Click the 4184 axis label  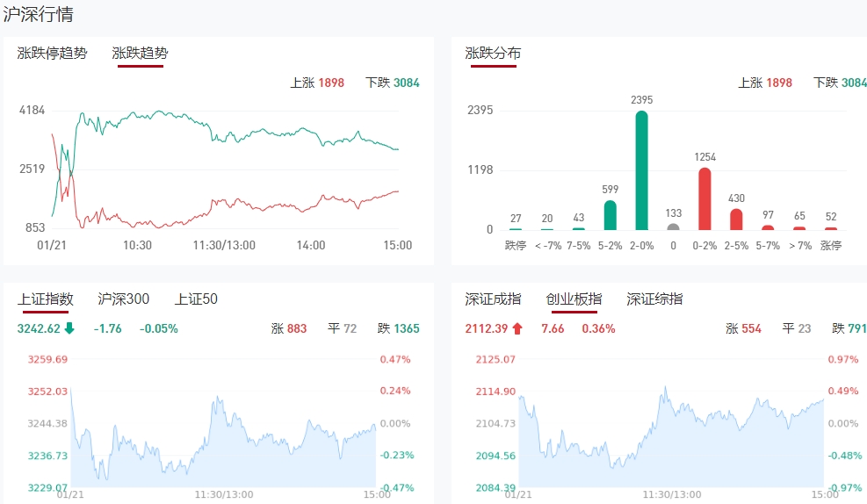33,110
